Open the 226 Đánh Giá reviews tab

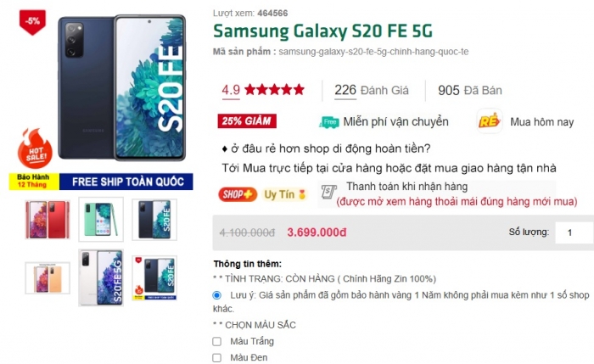tap(372, 91)
